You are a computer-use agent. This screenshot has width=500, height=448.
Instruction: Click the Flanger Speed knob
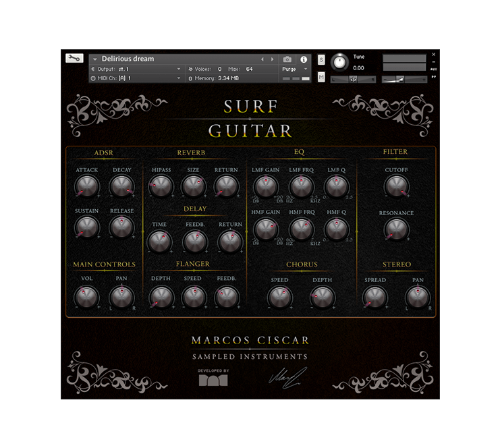[x=193, y=297]
